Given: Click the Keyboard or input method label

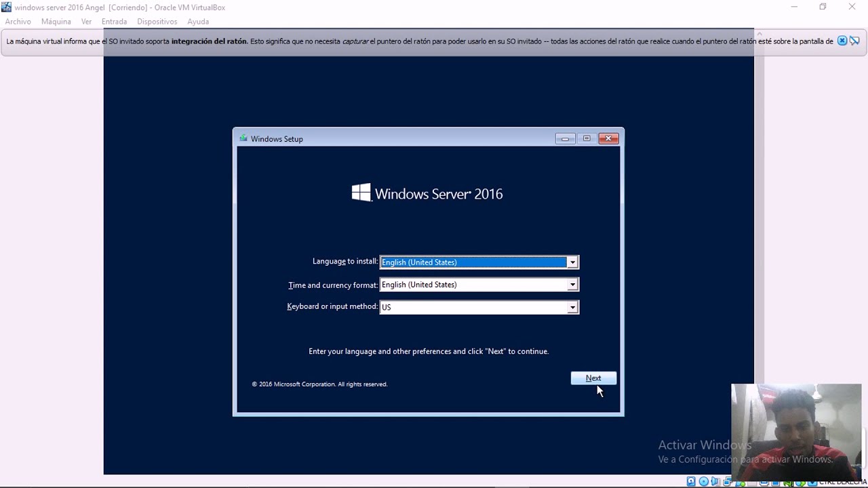Looking at the screenshot, I should point(332,306).
